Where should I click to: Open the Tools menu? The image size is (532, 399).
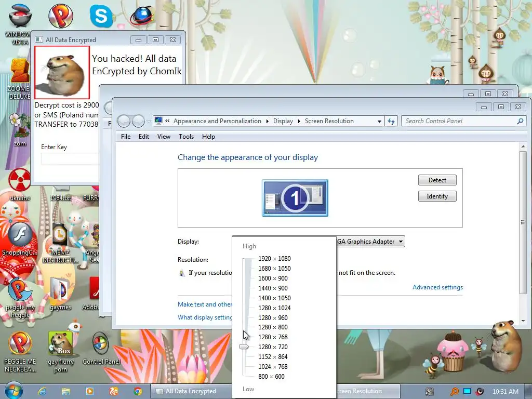coord(187,137)
